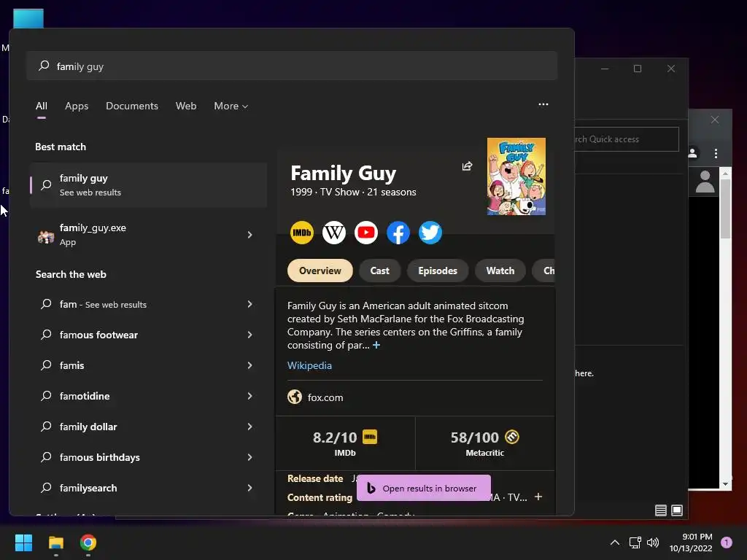The image size is (747, 560).
Task: Expand Content rating with plus icon
Action: 538,497
